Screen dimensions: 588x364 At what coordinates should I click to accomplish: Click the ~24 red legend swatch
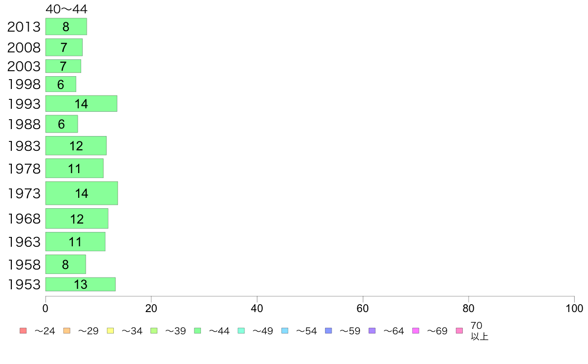23,331
